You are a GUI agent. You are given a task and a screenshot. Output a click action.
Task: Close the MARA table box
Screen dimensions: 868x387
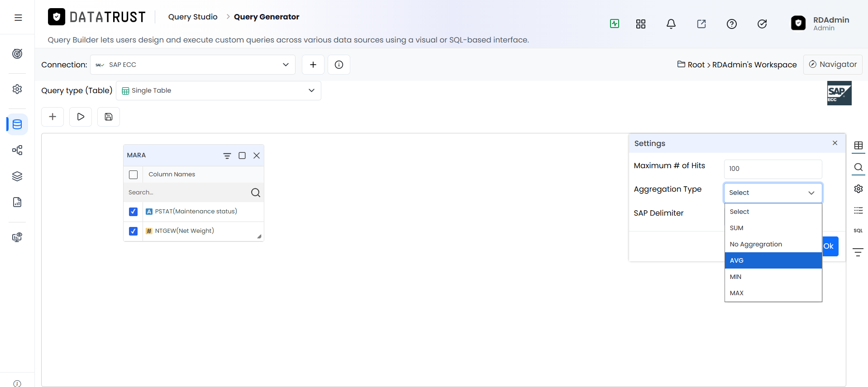point(257,156)
